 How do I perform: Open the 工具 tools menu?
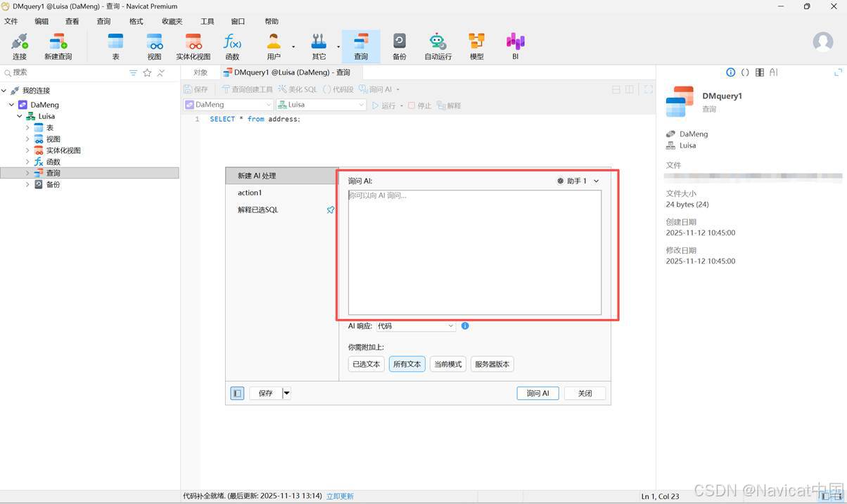coord(207,22)
